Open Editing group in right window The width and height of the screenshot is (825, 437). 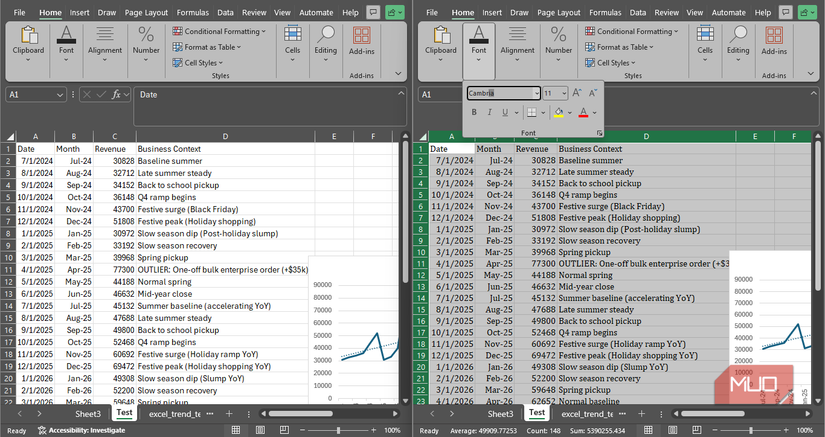click(738, 43)
